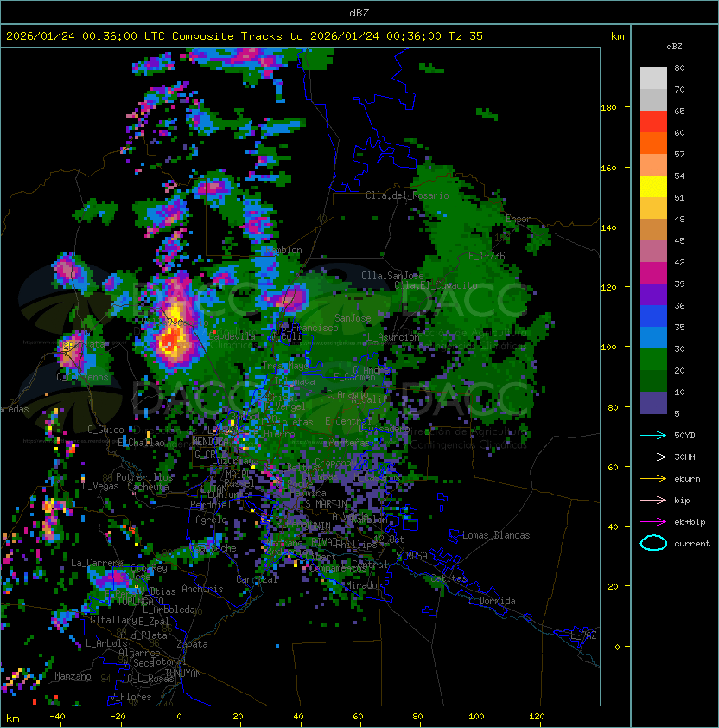The width and height of the screenshot is (719, 728).
Task: Select the orange swatch below the 60 dBZ label
Action: tap(653, 143)
